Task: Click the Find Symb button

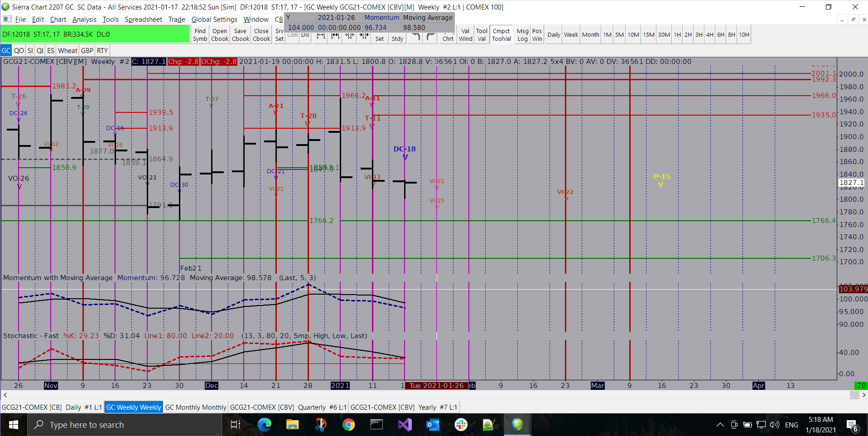Action: [200, 35]
